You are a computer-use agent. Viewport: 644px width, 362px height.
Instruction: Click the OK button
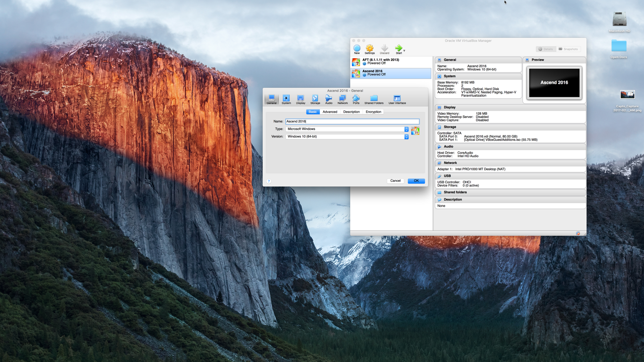click(x=416, y=181)
